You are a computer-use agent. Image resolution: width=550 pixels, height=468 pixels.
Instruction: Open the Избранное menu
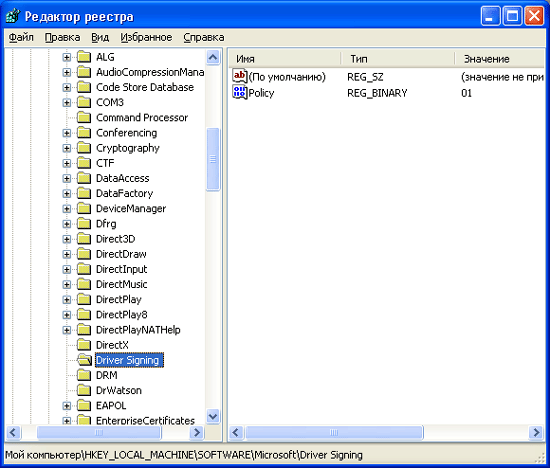[x=146, y=37]
